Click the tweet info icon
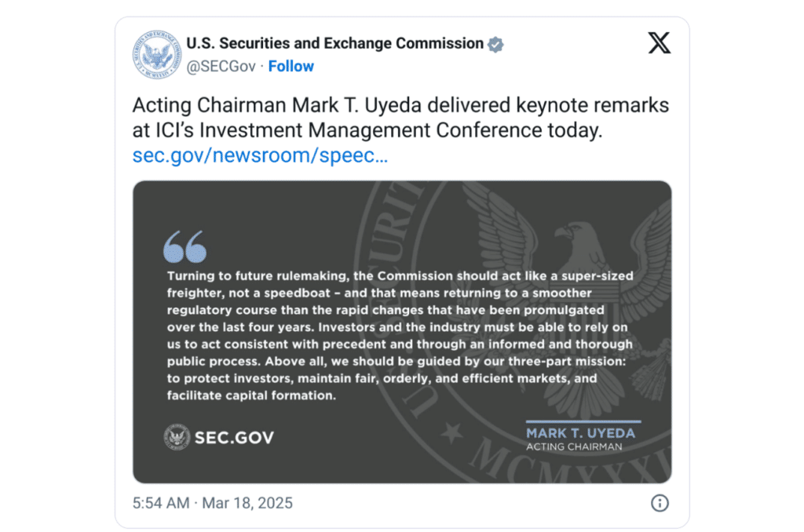 coord(660,503)
